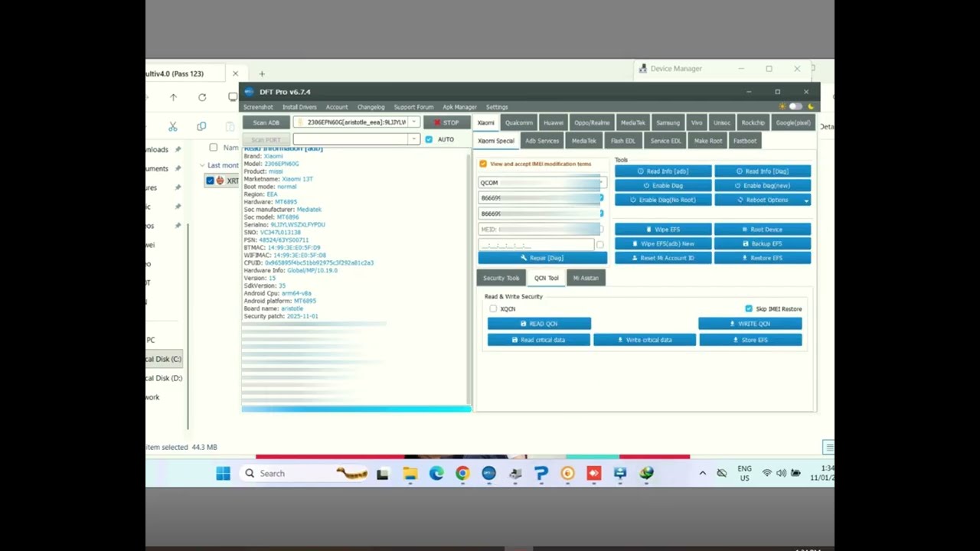Click Read Info [adb] button

point(663,171)
